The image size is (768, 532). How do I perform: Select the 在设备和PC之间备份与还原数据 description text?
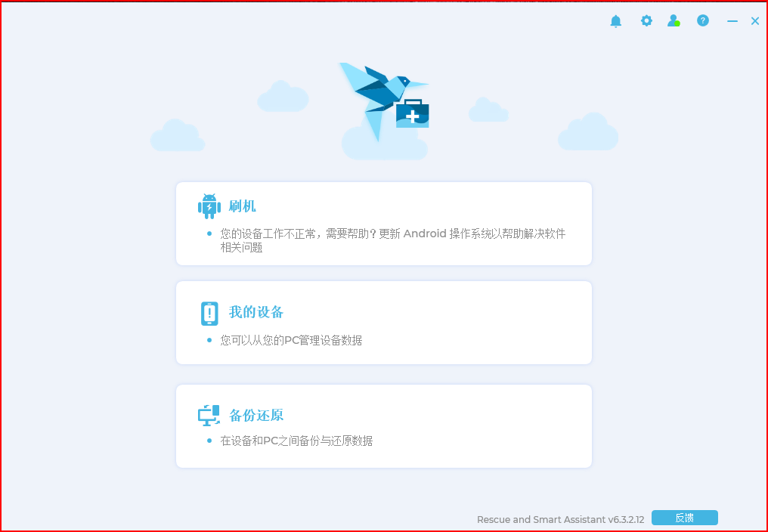(296, 441)
